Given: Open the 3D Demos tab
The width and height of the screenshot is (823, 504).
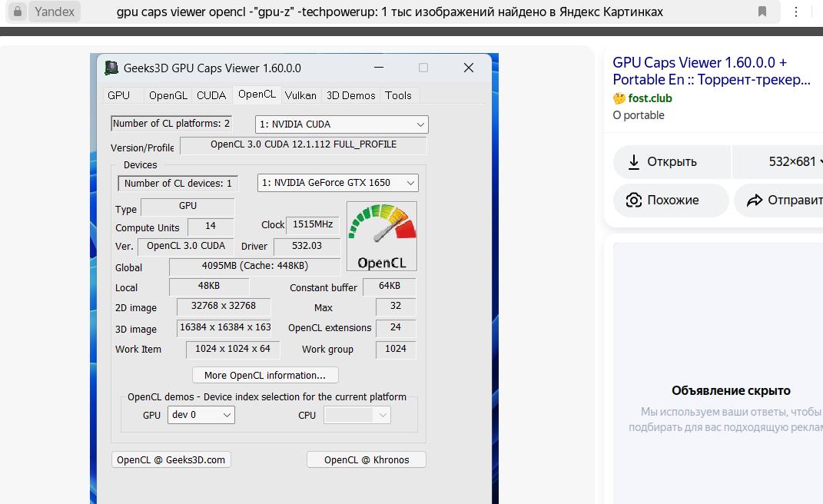Looking at the screenshot, I should (x=351, y=95).
